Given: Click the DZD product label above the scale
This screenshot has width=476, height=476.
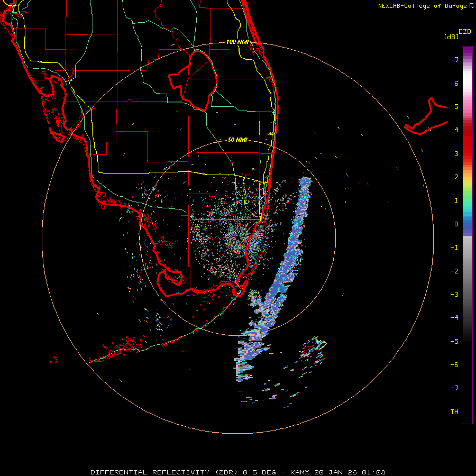Looking at the screenshot, I should (465, 32).
